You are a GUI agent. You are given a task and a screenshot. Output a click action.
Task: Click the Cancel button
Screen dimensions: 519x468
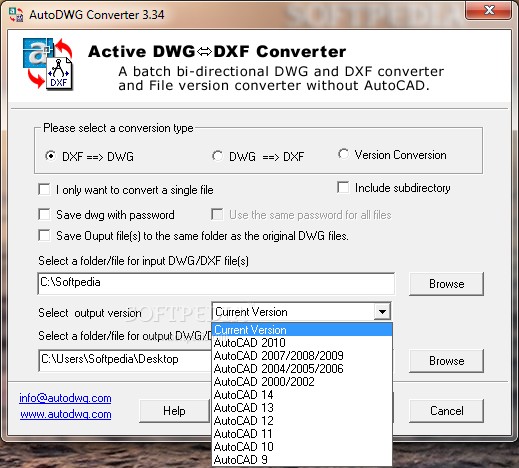point(446,411)
